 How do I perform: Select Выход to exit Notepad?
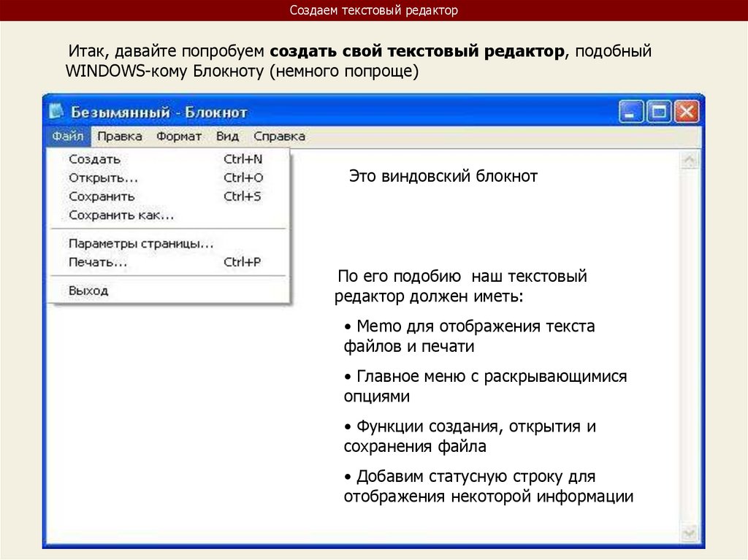pyautogui.click(x=168, y=290)
